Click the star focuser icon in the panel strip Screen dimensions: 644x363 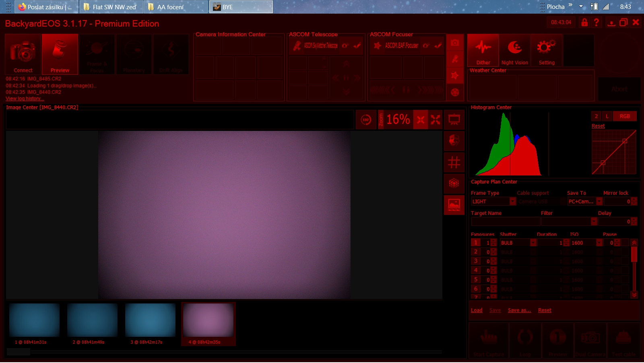click(455, 76)
